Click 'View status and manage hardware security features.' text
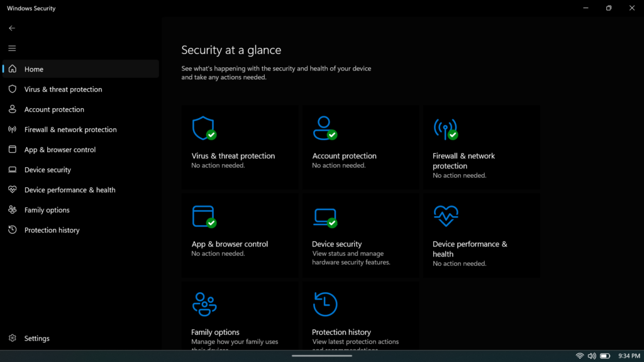The height and width of the screenshot is (362, 644). (x=351, y=258)
